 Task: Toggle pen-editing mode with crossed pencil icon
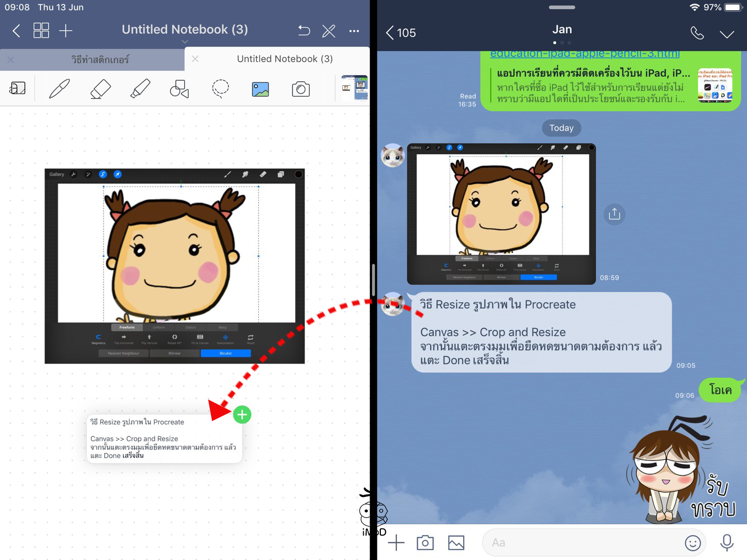point(329,31)
